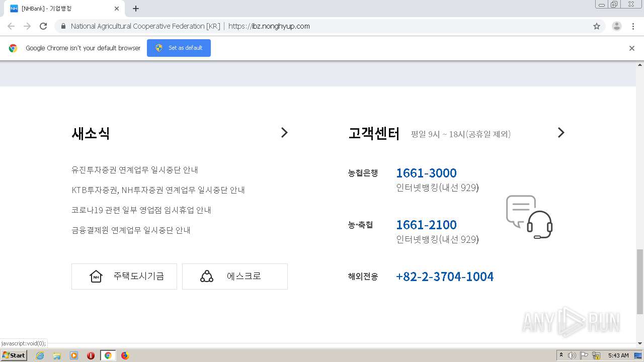
Task: Click 농·축협 label
Action: point(361,225)
